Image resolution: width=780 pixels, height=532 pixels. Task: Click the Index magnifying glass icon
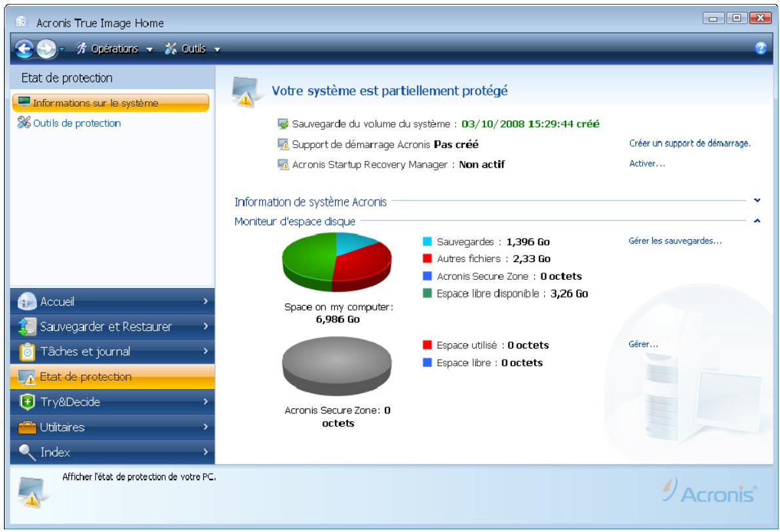point(27,453)
